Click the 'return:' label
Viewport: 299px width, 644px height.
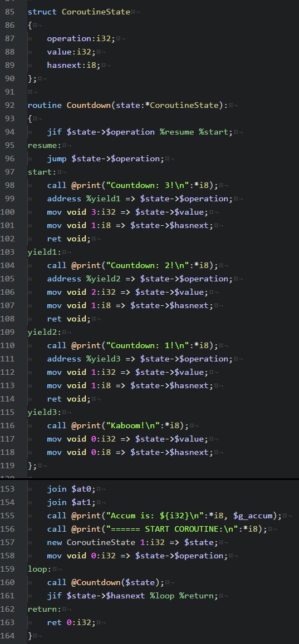tap(45, 609)
